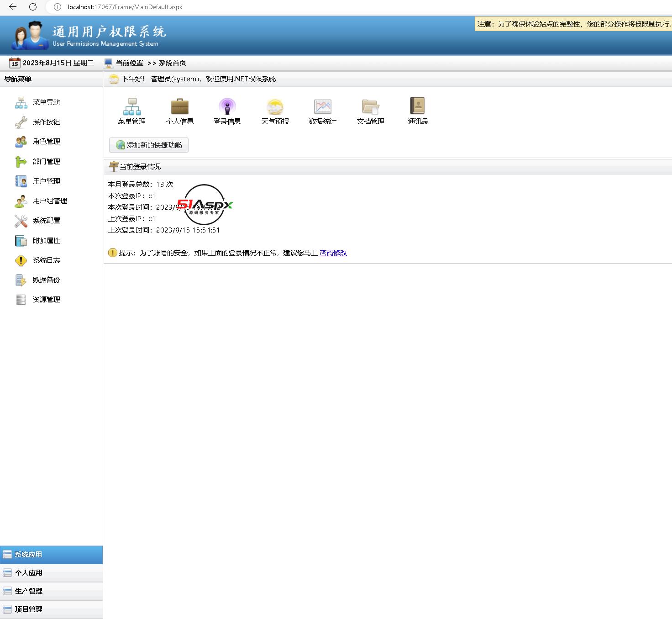Click 资源管理 text label in sidebar
Image resolution: width=672 pixels, height=619 pixels.
click(47, 300)
